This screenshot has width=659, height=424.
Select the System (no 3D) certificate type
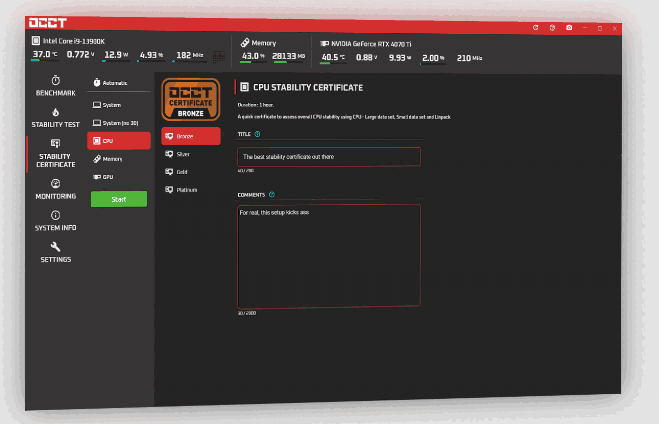tap(119, 123)
